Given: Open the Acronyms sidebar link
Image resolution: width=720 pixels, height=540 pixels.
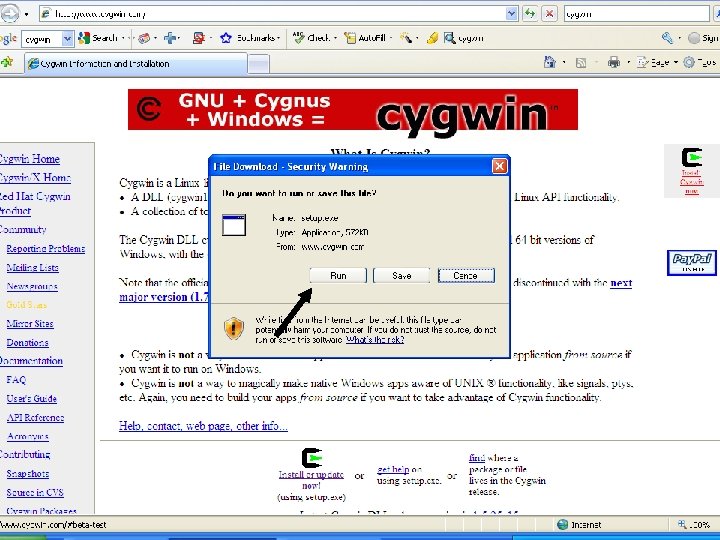Looking at the screenshot, I should point(28,437).
